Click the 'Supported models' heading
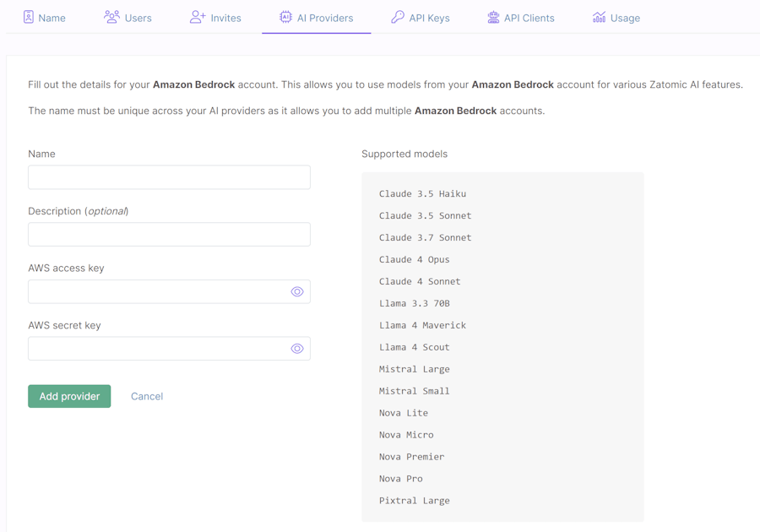 [x=404, y=154]
